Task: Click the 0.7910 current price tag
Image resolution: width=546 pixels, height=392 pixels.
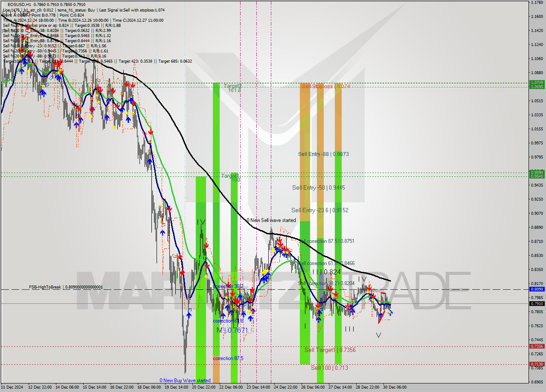Action: 537,303
